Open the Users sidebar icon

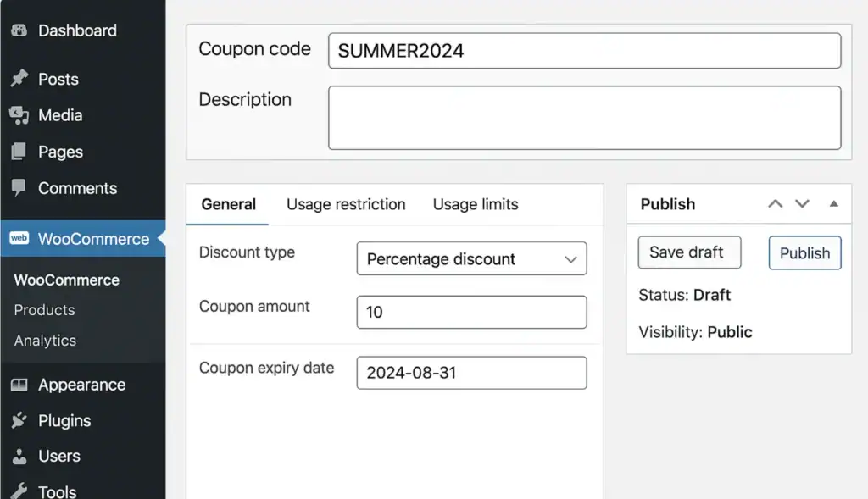point(19,456)
